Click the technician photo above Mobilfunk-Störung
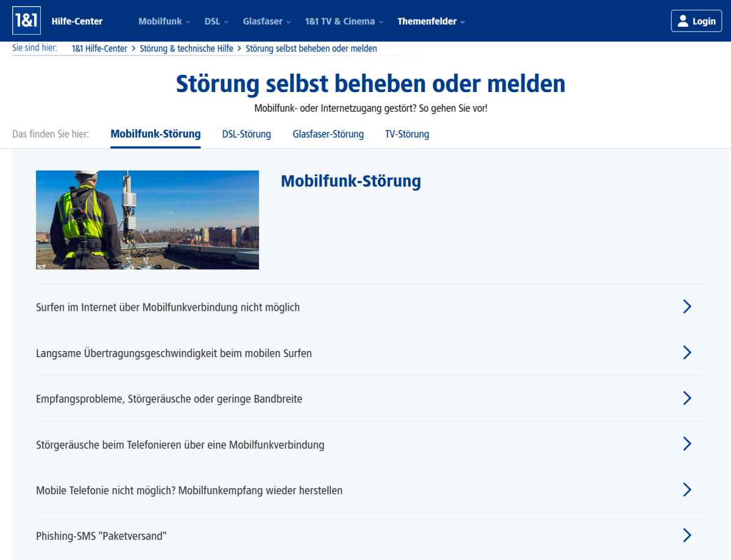The width and height of the screenshot is (731, 560). point(147,219)
